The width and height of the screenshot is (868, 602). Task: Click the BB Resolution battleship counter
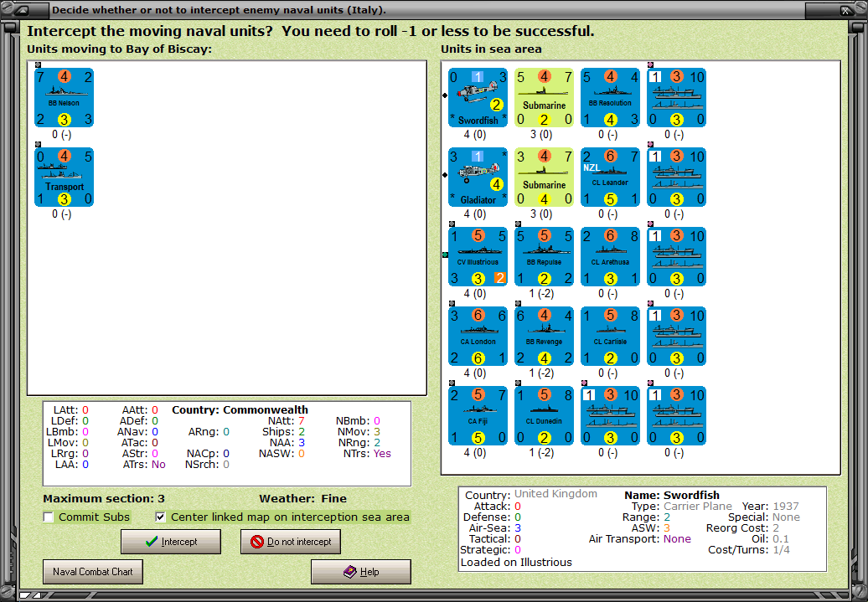pyautogui.click(x=611, y=97)
